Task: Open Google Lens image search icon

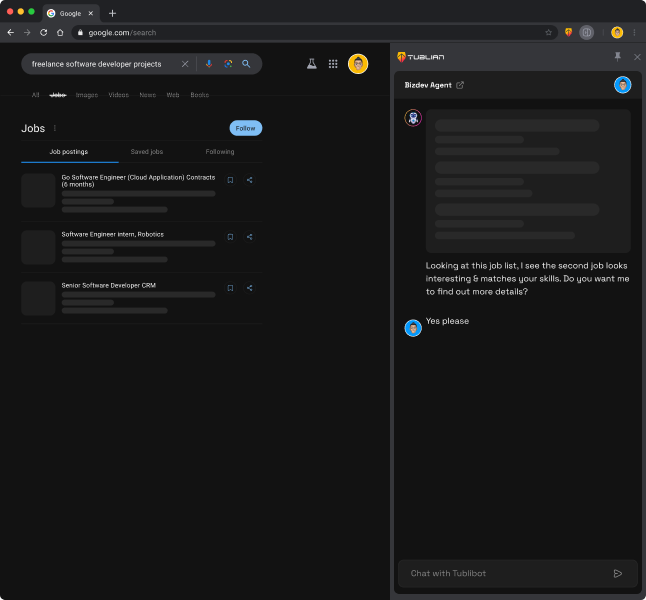Action: [228, 64]
